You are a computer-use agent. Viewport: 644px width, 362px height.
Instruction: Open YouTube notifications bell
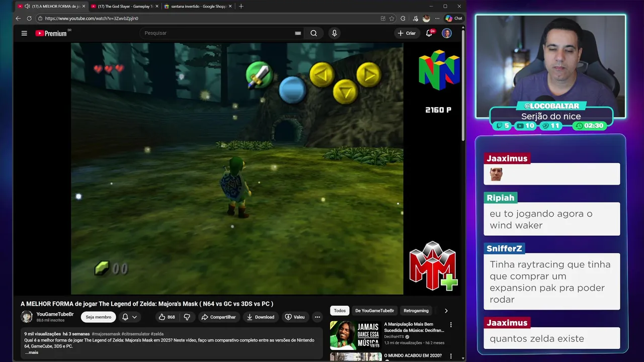[429, 33]
